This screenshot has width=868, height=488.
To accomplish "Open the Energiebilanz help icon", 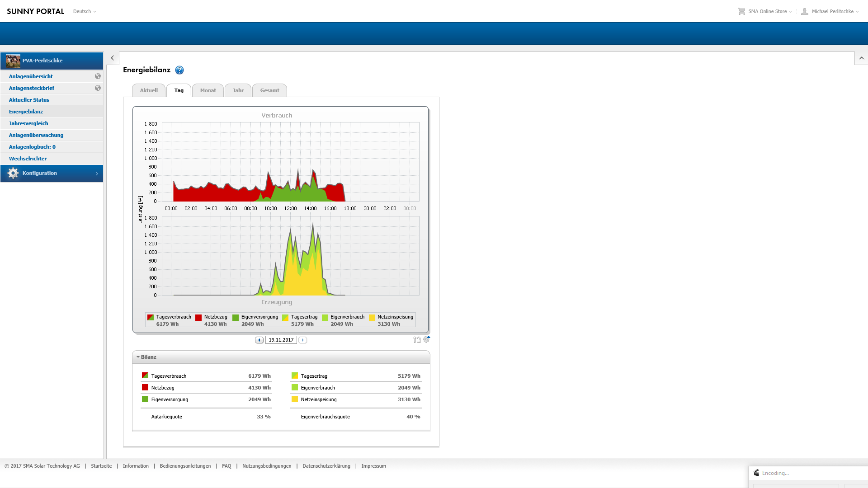I will (x=179, y=70).
